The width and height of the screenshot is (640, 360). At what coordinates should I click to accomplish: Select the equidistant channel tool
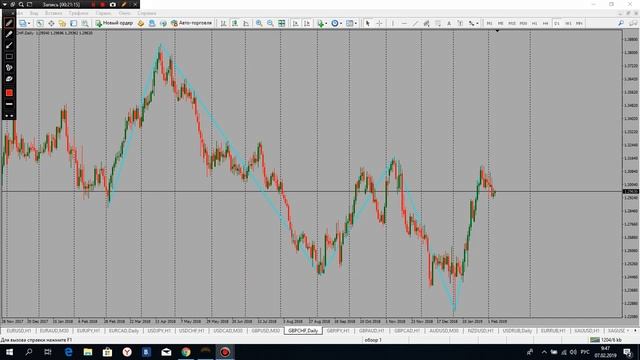coord(426,23)
